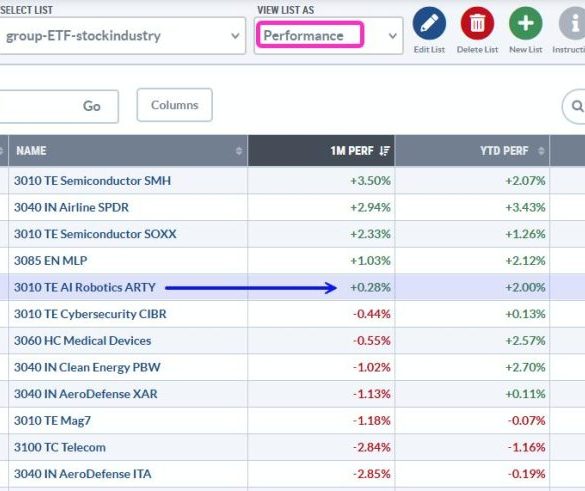Click the -0.44% 1M value for CIBR
This screenshot has width=585, height=491.
(372, 314)
